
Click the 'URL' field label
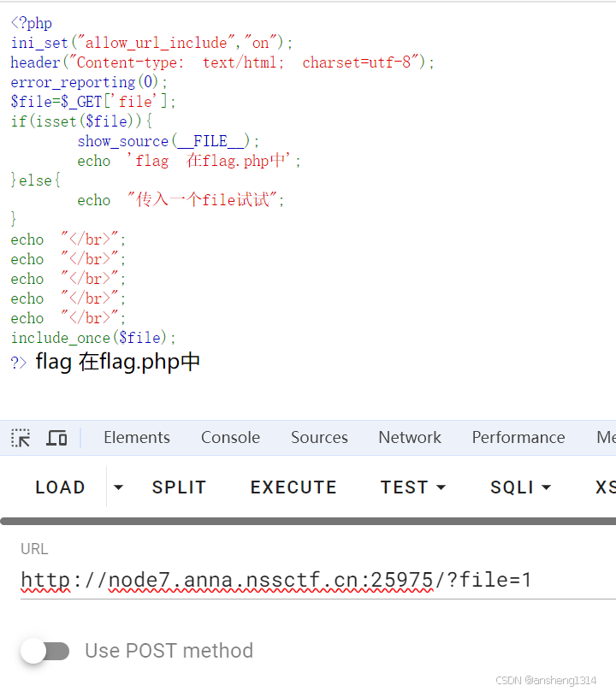pyautogui.click(x=34, y=549)
